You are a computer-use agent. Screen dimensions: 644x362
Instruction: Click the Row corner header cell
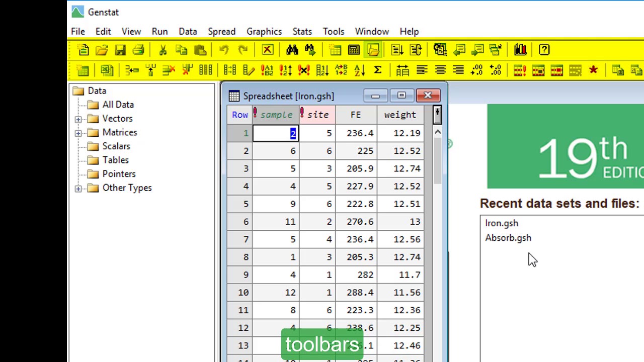pyautogui.click(x=240, y=115)
